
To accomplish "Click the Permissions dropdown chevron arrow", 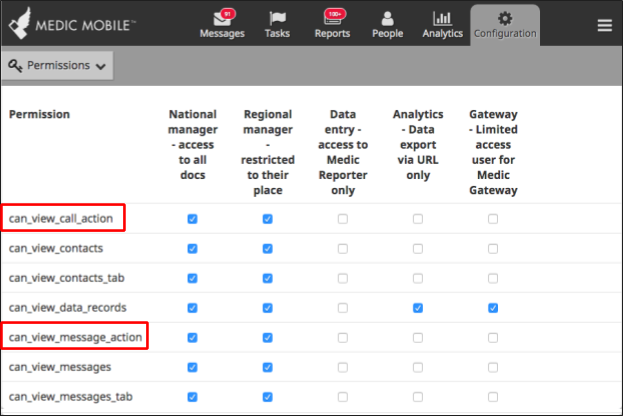I will coord(101,66).
